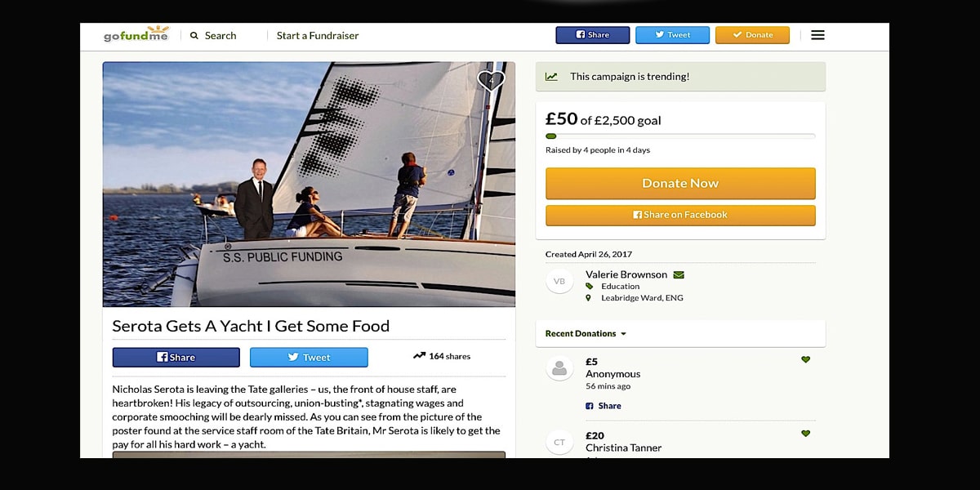This screenshot has height=490, width=980.
Task: Open Start a Fundraiser
Action: click(x=318, y=36)
